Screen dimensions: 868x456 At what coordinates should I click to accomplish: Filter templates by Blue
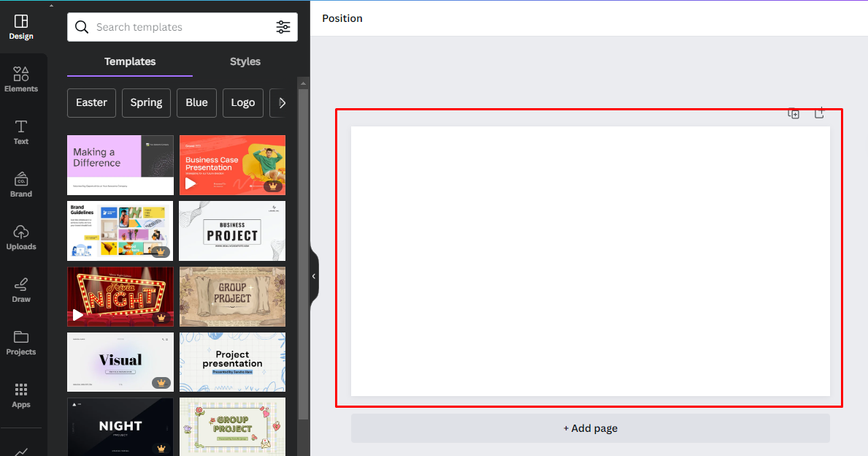pyautogui.click(x=196, y=102)
